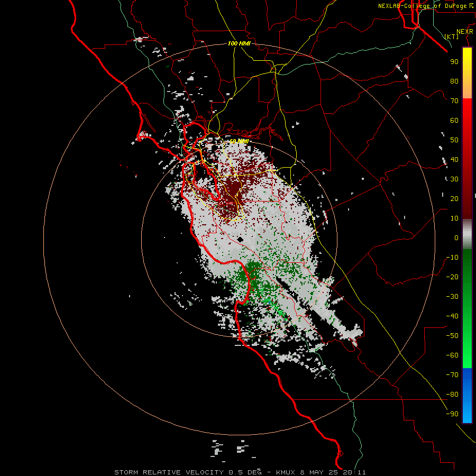
Task: Click the 90 value on velocity scale
Action: (454, 62)
